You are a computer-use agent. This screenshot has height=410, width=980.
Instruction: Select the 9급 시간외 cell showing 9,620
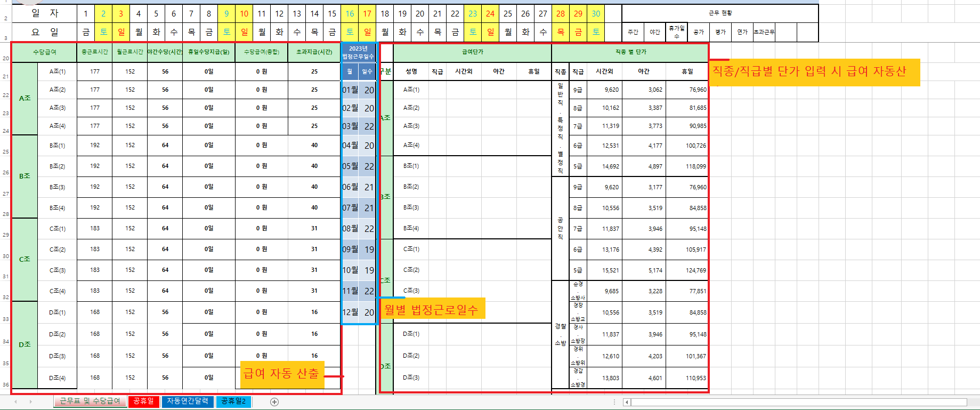[x=604, y=90]
